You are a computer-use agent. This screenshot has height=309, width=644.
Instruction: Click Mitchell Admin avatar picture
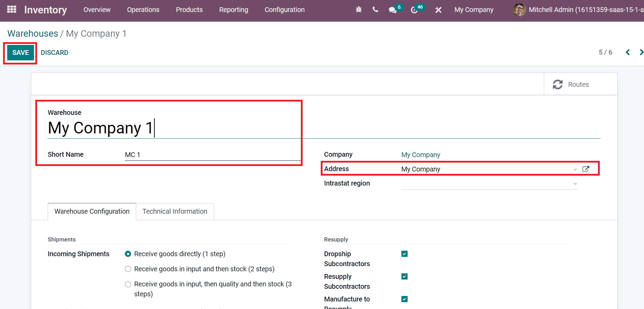[x=519, y=10]
